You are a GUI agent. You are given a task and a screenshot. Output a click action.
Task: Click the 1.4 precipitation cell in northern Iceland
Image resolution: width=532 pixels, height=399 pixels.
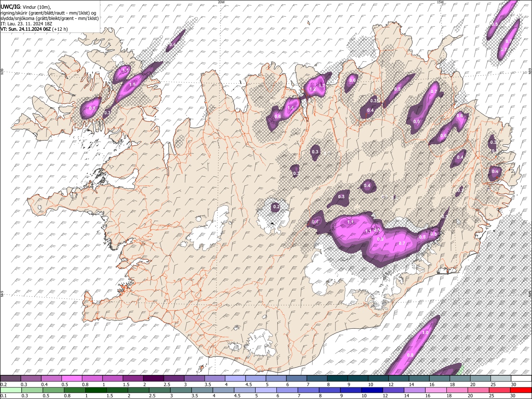coord(291,108)
